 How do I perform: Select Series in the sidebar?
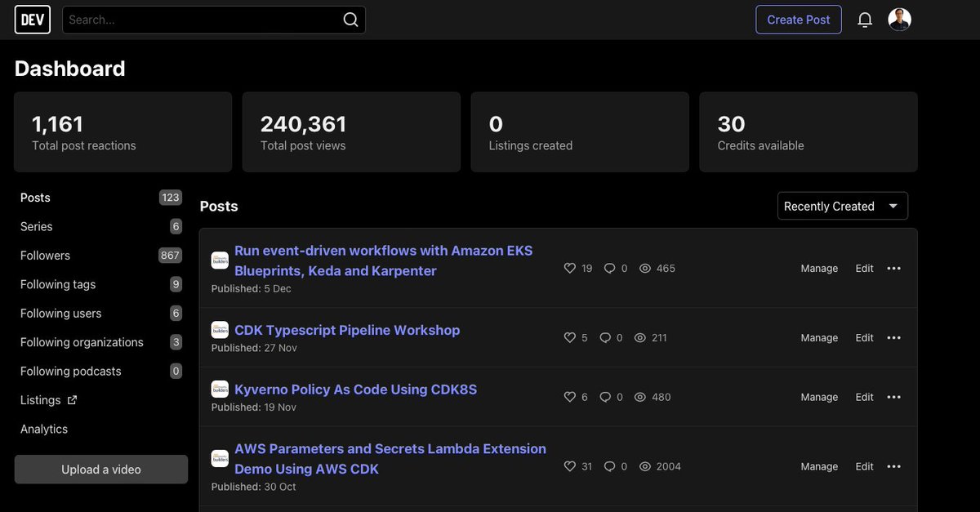coord(101,226)
